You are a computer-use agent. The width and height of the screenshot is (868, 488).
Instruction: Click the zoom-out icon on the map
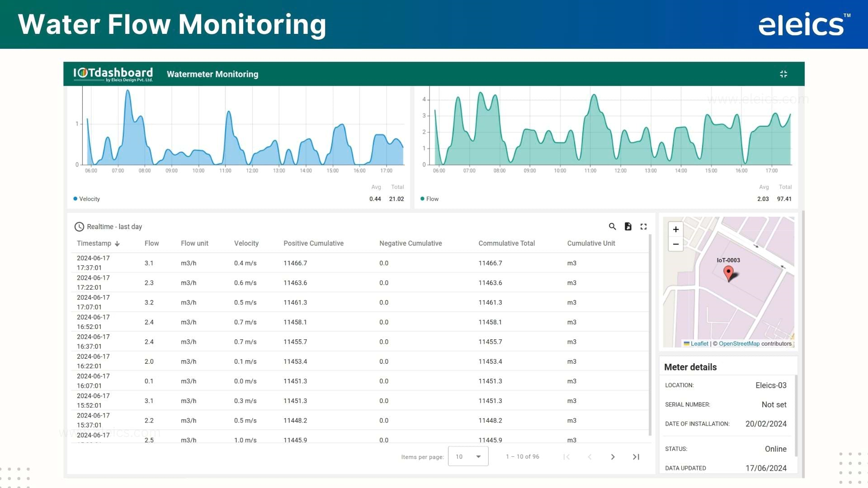click(x=675, y=244)
